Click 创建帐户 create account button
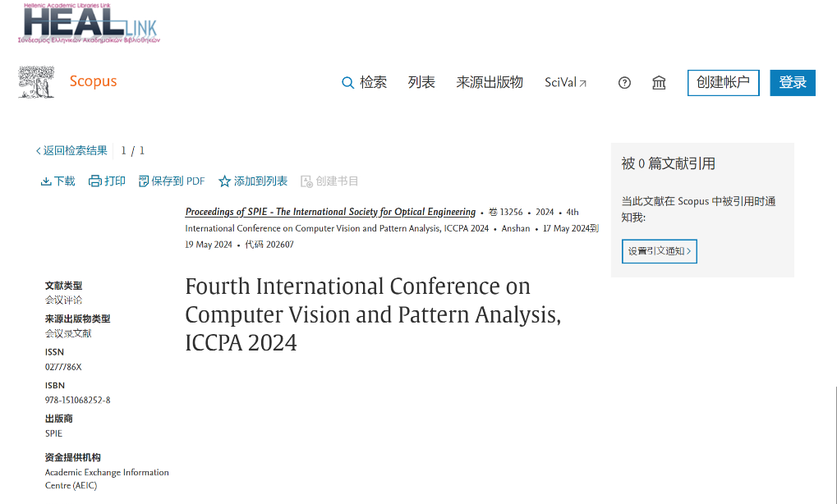The width and height of the screenshot is (837, 504). tap(724, 83)
